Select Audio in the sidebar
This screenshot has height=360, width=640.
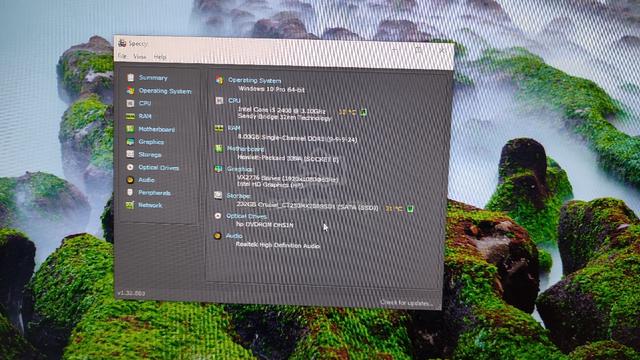click(146, 180)
